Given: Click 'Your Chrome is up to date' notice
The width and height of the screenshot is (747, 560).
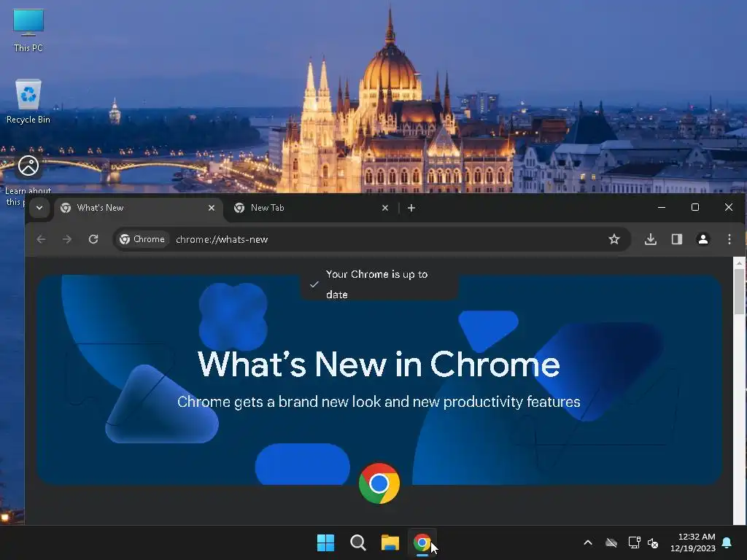Looking at the screenshot, I should point(379,284).
